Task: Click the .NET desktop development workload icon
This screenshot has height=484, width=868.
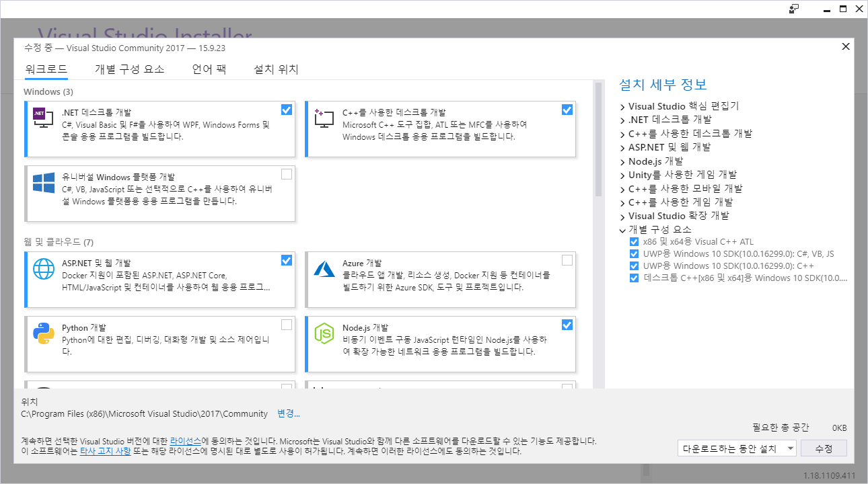Action: (x=43, y=118)
